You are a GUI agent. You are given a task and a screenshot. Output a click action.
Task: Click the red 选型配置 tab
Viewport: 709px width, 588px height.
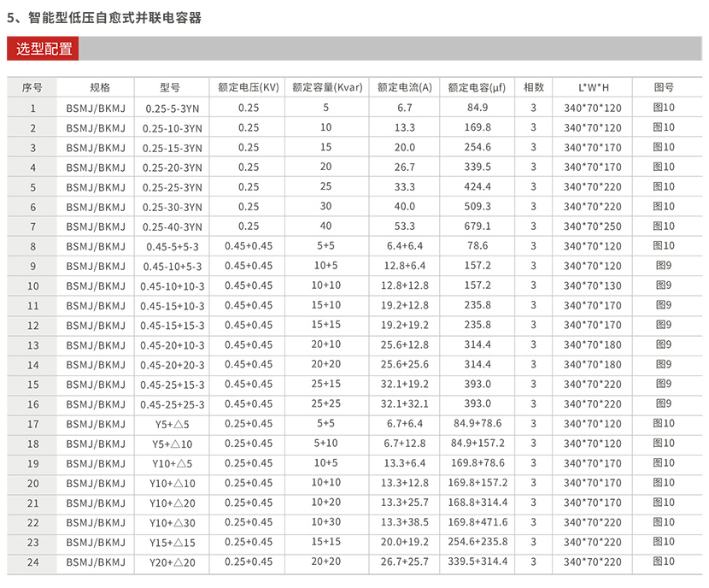44,49
